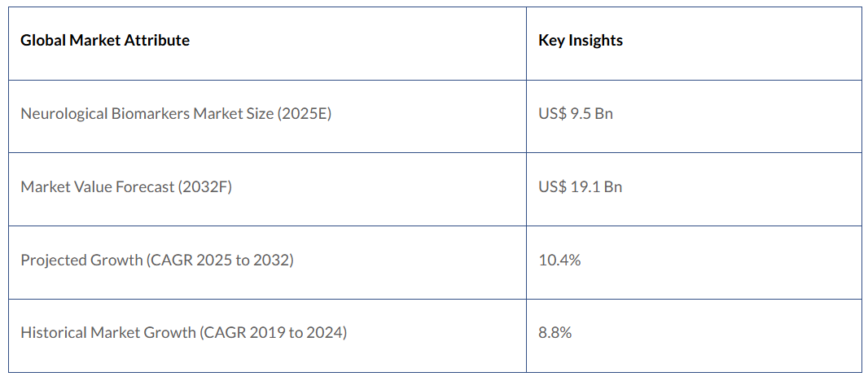Click the word "Forecast"
Screen dimensions: 868x381
(149, 186)
